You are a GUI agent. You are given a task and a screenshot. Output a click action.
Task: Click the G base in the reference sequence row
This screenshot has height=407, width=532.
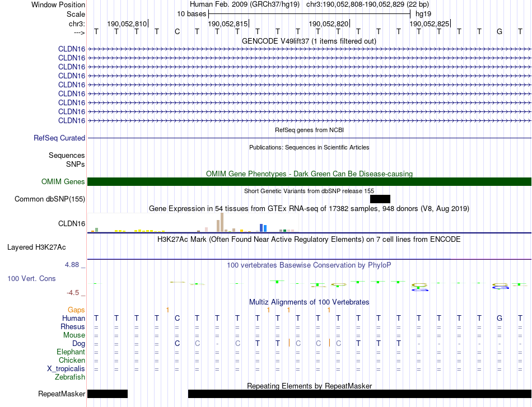point(500,32)
